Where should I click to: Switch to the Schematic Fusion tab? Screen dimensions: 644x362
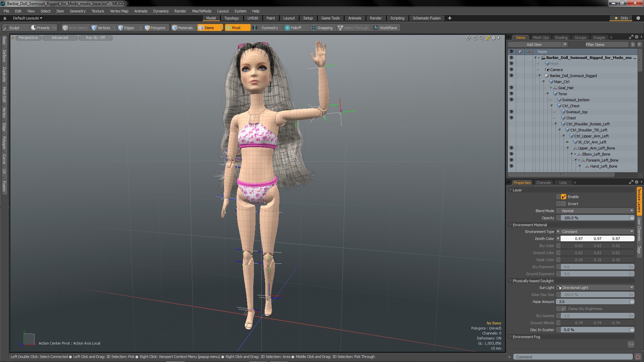coord(427,18)
